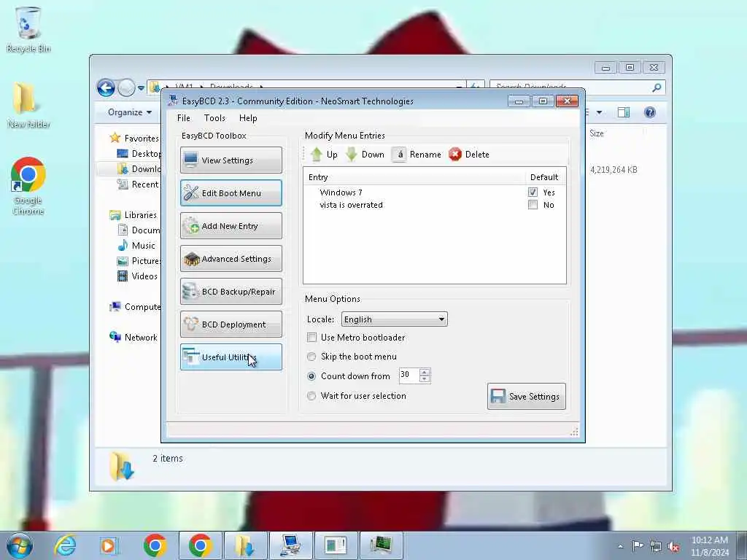This screenshot has height=560, width=747.
Task: Switch to Explorer Downloads taskbar button
Action: pyautogui.click(x=245, y=545)
